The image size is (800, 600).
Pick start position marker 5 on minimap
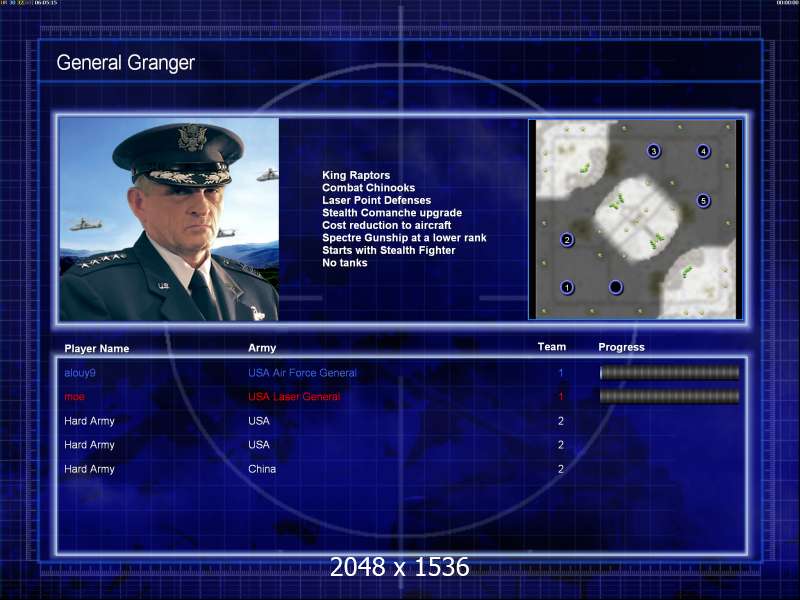704,201
